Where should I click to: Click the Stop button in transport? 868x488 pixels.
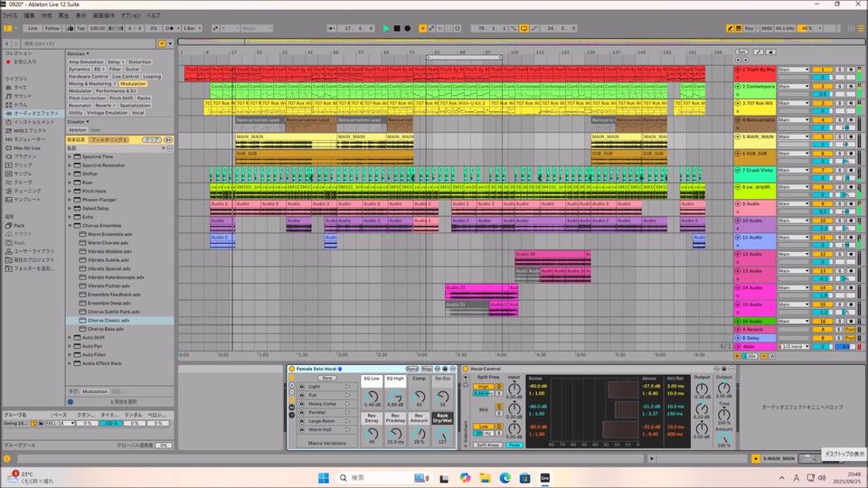pos(397,28)
